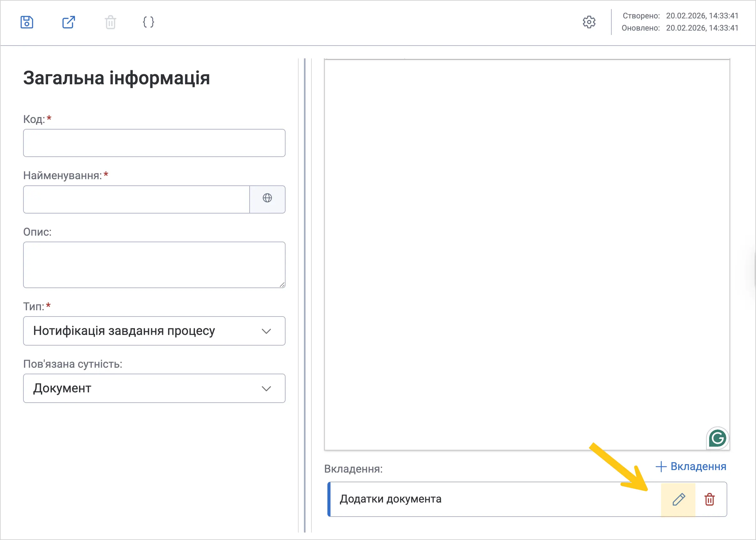Delete Додатки документа with red trash icon

click(x=709, y=499)
